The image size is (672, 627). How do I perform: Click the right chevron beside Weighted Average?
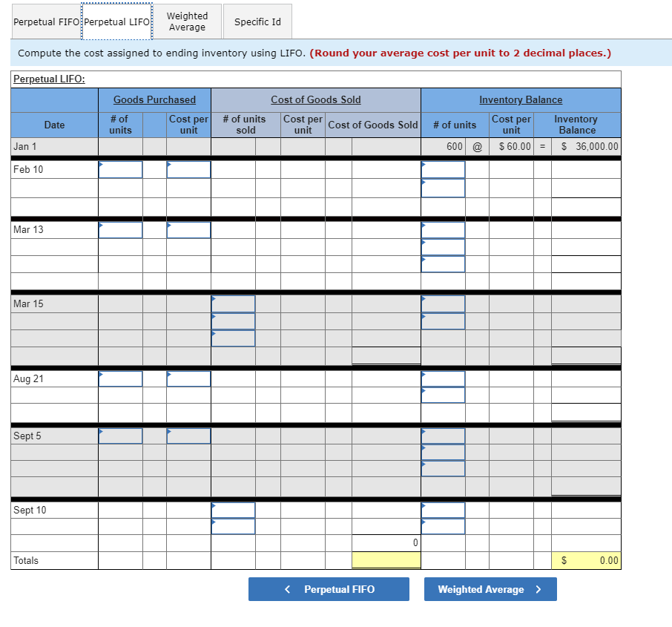click(537, 588)
